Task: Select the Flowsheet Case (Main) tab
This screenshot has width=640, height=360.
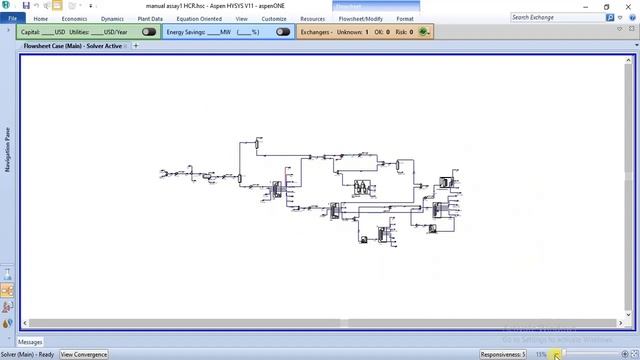Action: coord(72,46)
